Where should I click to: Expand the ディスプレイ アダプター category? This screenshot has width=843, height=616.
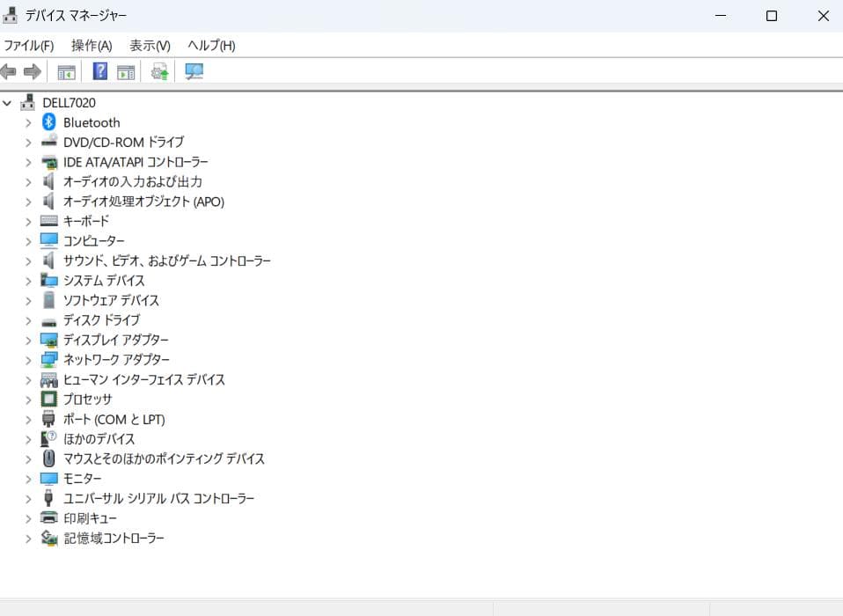pos(27,340)
